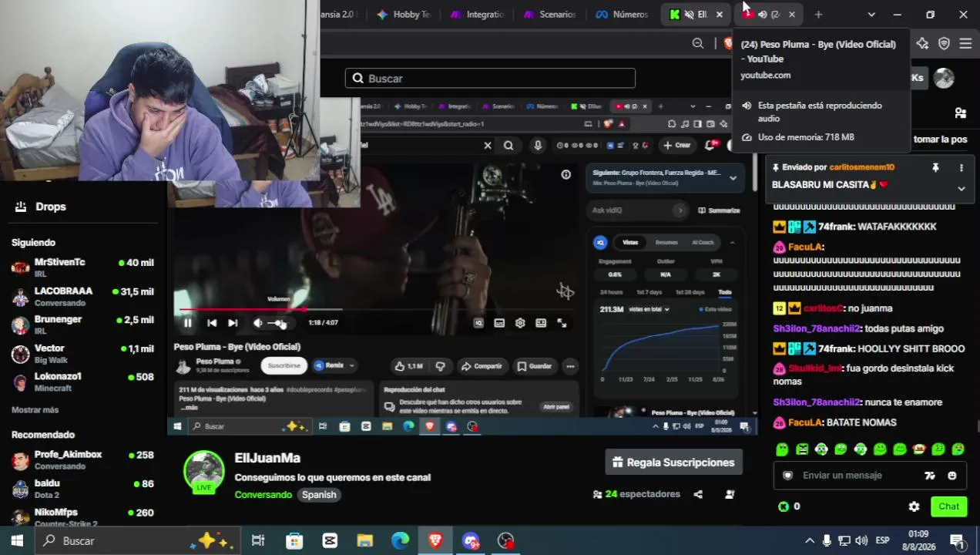Click the vidIQ Summarize button

720,210
